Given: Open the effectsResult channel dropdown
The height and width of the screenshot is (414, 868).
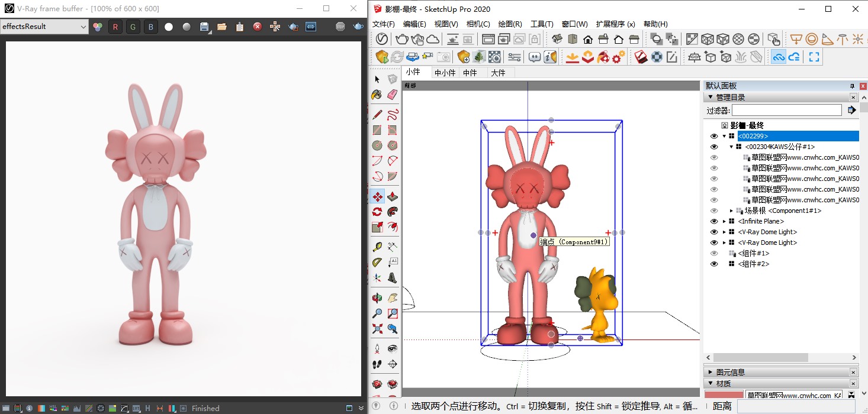Looking at the screenshot, I should click(x=44, y=27).
